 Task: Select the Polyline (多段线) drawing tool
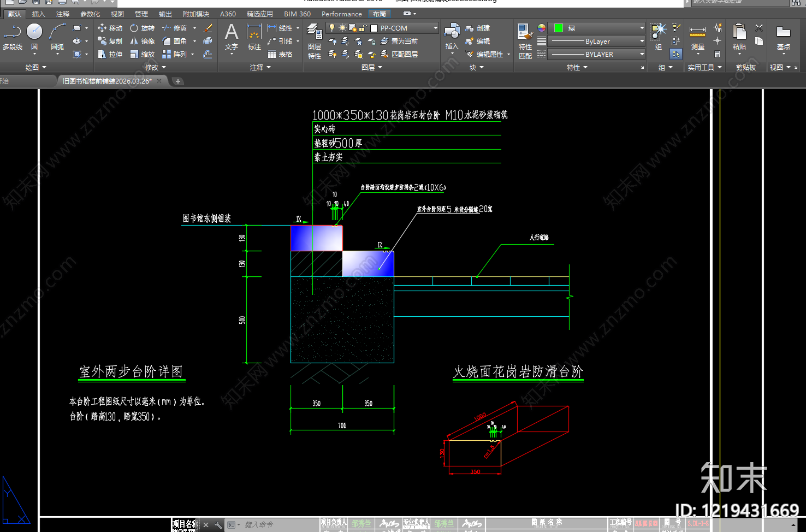click(x=13, y=37)
